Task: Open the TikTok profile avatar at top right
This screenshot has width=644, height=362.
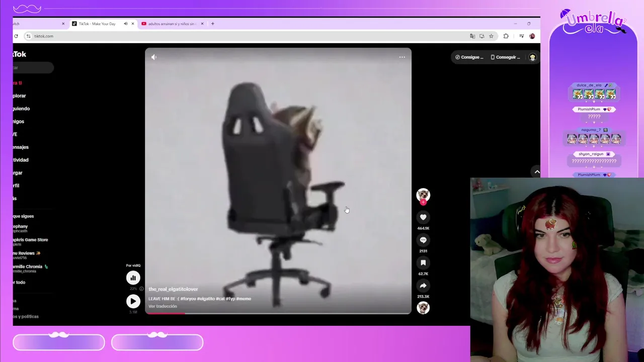Action: point(532,57)
